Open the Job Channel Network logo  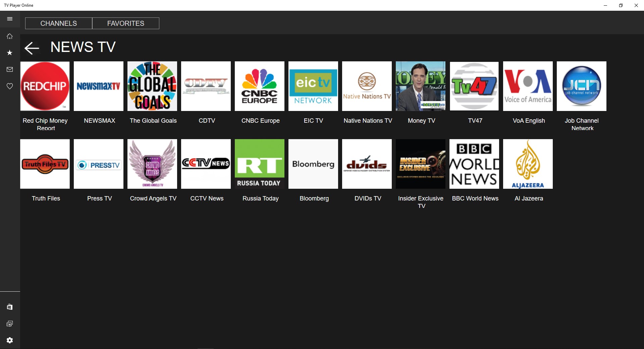pos(582,86)
